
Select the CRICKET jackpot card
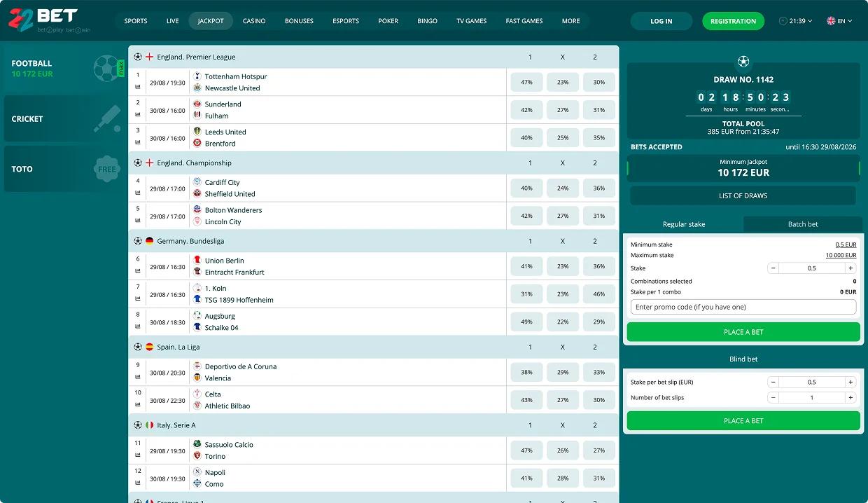click(x=65, y=118)
